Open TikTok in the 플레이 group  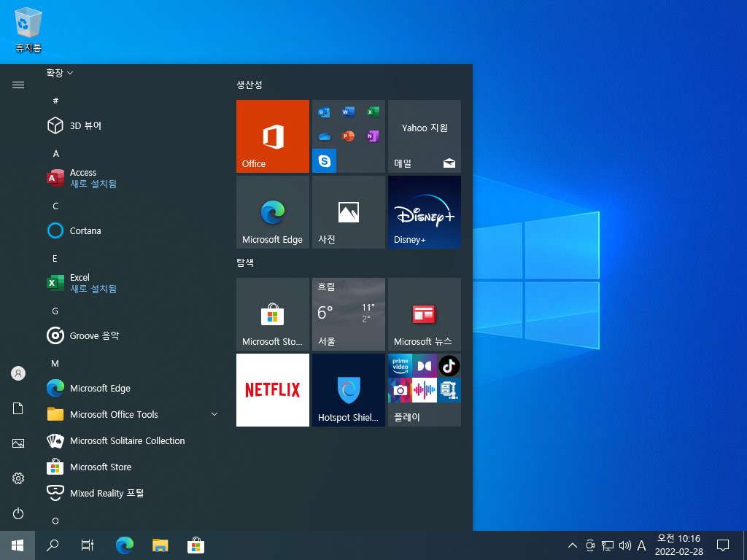coord(449,366)
